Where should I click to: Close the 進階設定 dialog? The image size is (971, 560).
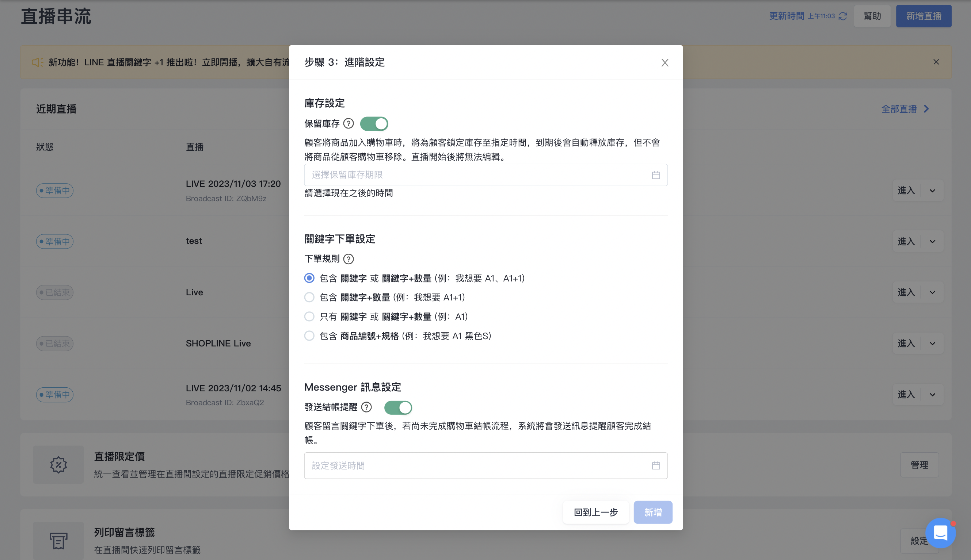pos(665,62)
